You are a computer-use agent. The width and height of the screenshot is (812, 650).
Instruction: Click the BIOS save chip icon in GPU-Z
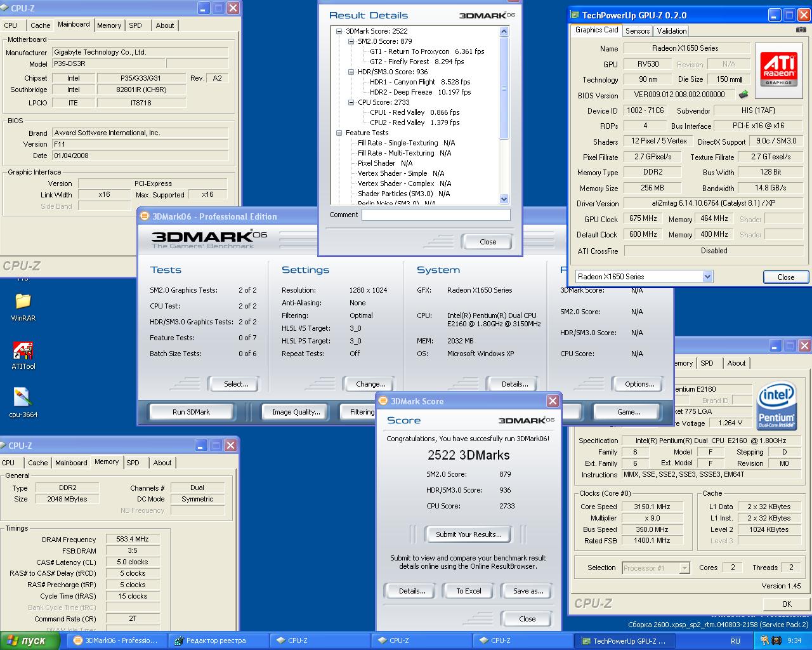point(743,95)
